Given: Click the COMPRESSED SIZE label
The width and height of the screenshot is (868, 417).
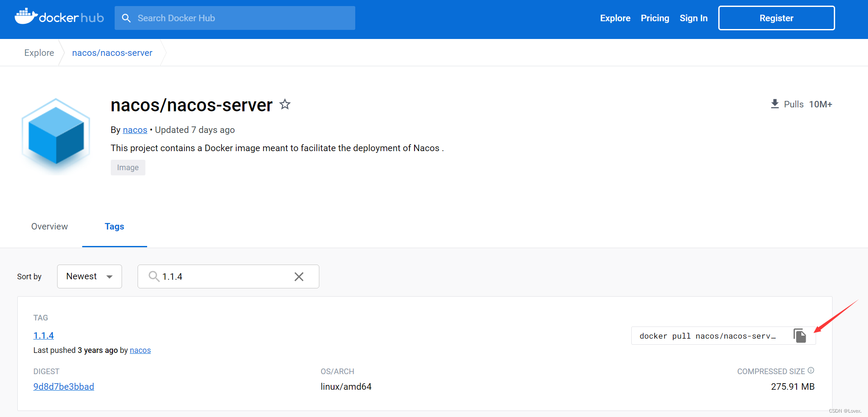Looking at the screenshot, I should click(771, 372).
